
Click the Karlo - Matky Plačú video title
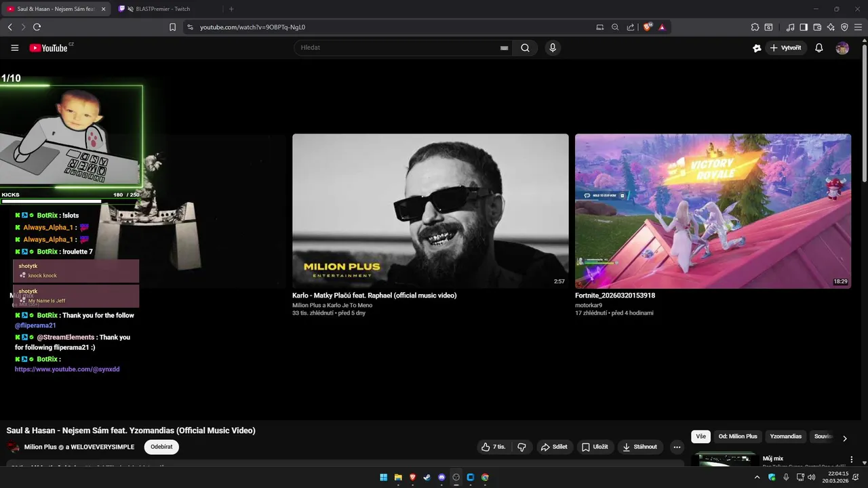tap(374, 296)
